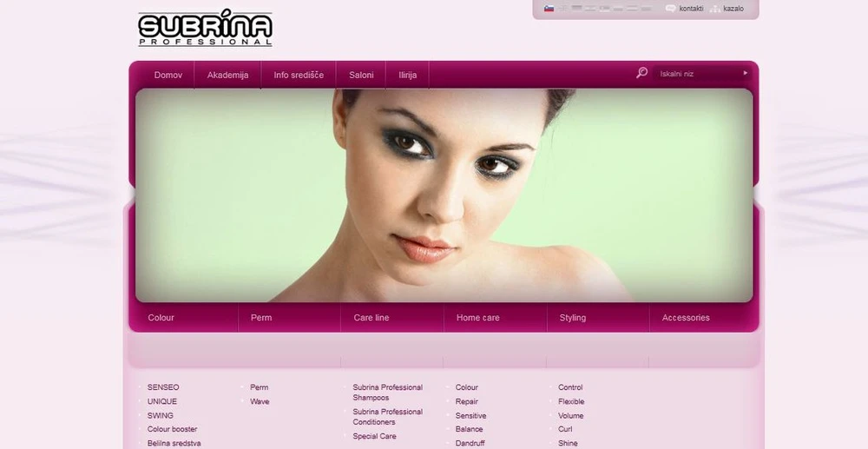Select Ilirija in the top navigation
The height and width of the screenshot is (449, 868).
(x=407, y=75)
